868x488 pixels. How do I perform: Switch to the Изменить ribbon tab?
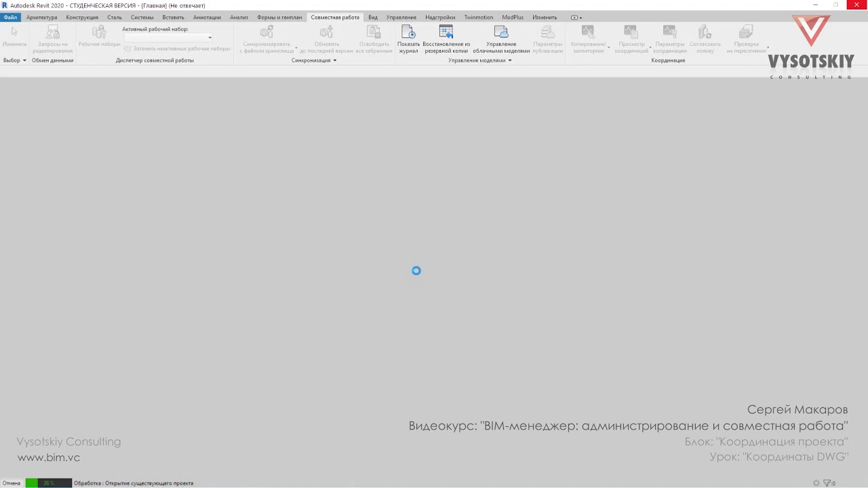pos(545,17)
